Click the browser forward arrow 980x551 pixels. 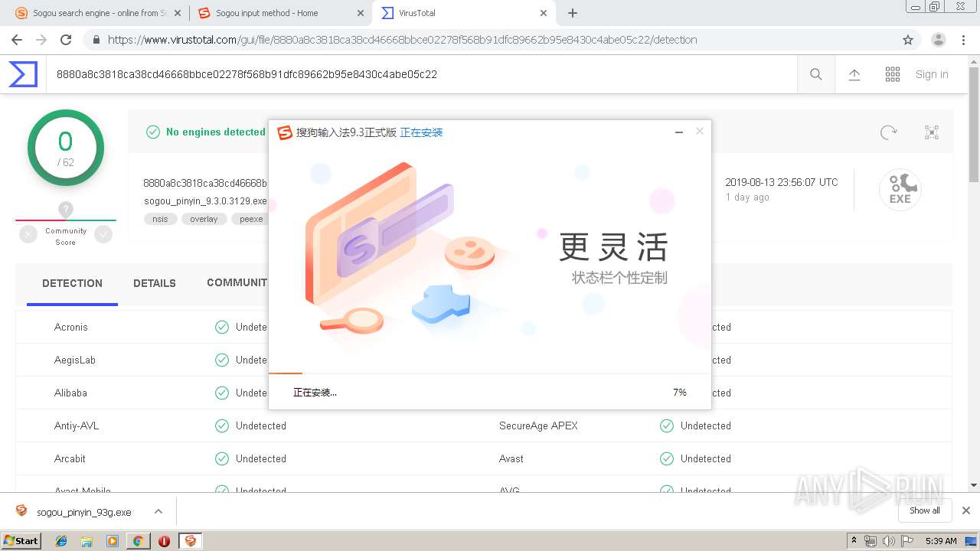click(41, 40)
